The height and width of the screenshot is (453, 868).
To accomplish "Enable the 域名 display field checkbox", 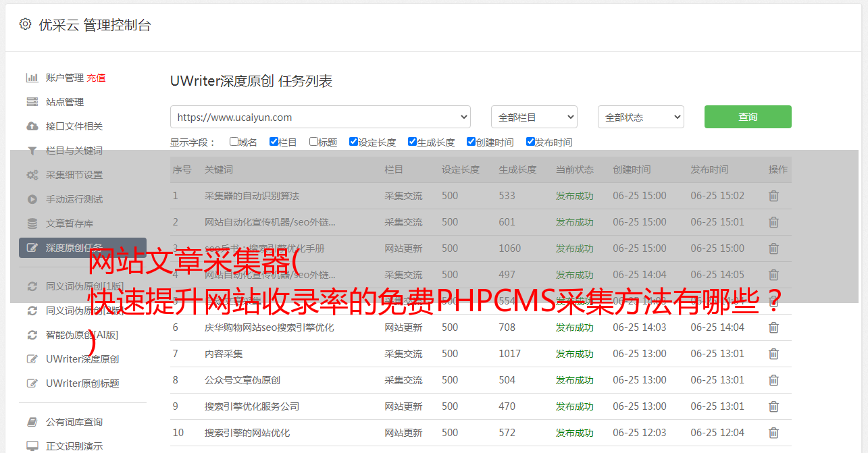I will pos(234,142).
